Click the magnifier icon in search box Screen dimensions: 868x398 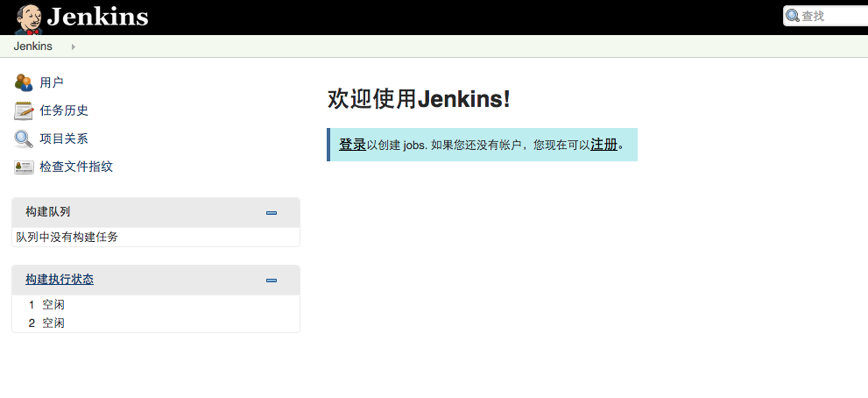click(793, 16)
